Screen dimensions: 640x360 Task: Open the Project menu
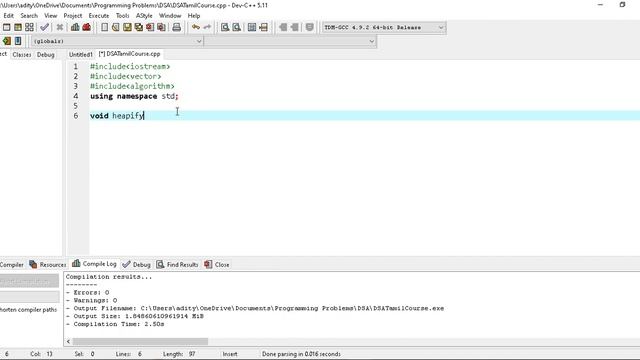(73, 16)
